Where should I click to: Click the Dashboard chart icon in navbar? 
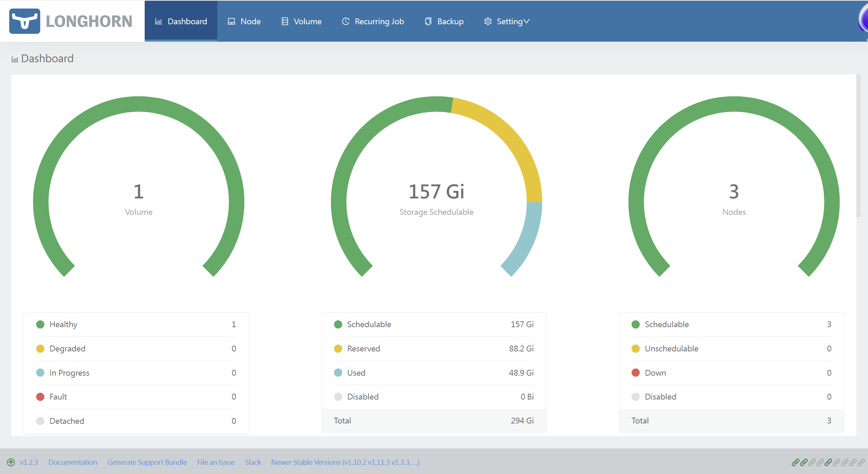tap(159, 22)
